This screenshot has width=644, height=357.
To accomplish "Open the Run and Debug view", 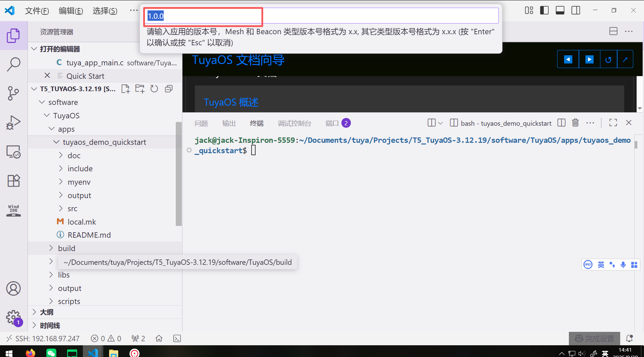I will click(x=13, y=122).
